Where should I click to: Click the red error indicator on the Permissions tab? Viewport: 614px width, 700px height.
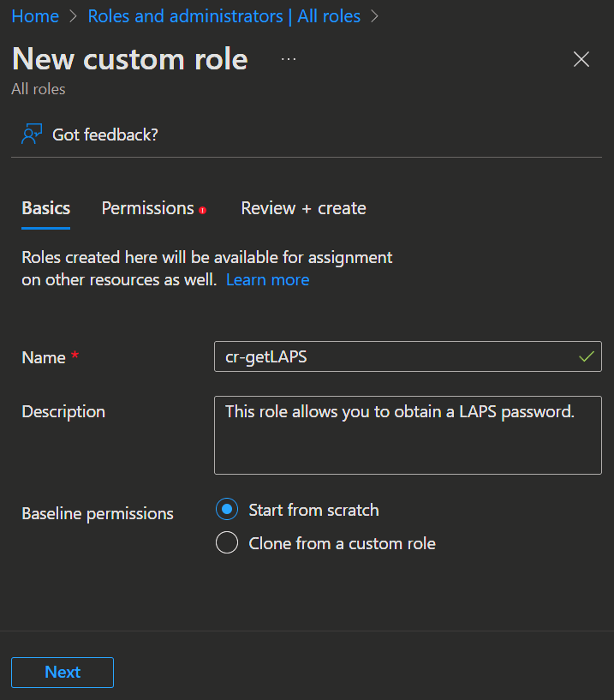(x=203, y=210)
